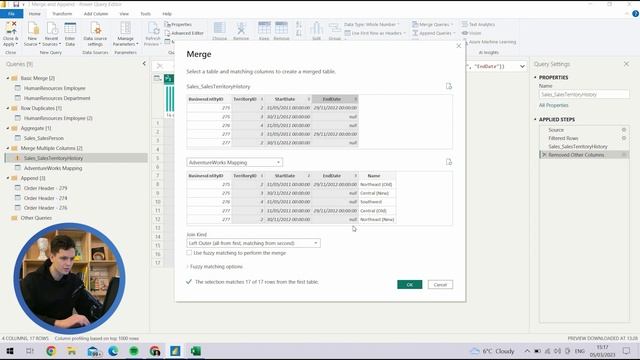640x360 pixels.
Task: Open the Help icon in the title bar
Action: [635, 13]
